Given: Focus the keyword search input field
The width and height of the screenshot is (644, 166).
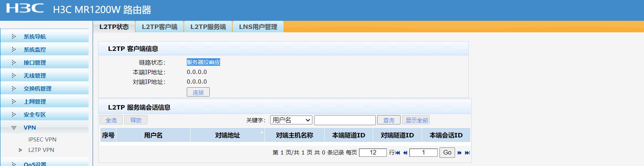Looking at the screenshot, I should (x=345, y=120).
